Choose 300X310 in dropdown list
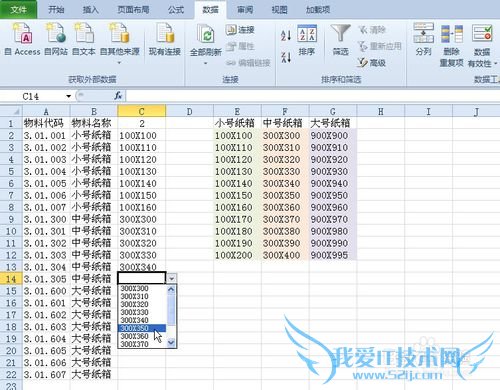The height and width of the screenshot is (390, 500). (x=142, y=296)
